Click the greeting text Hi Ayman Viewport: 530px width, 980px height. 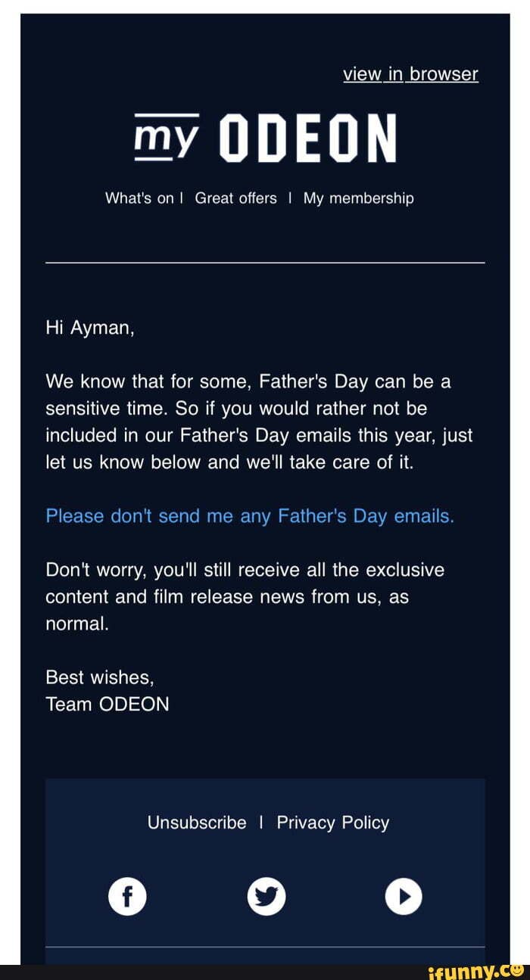coord(89,327)
